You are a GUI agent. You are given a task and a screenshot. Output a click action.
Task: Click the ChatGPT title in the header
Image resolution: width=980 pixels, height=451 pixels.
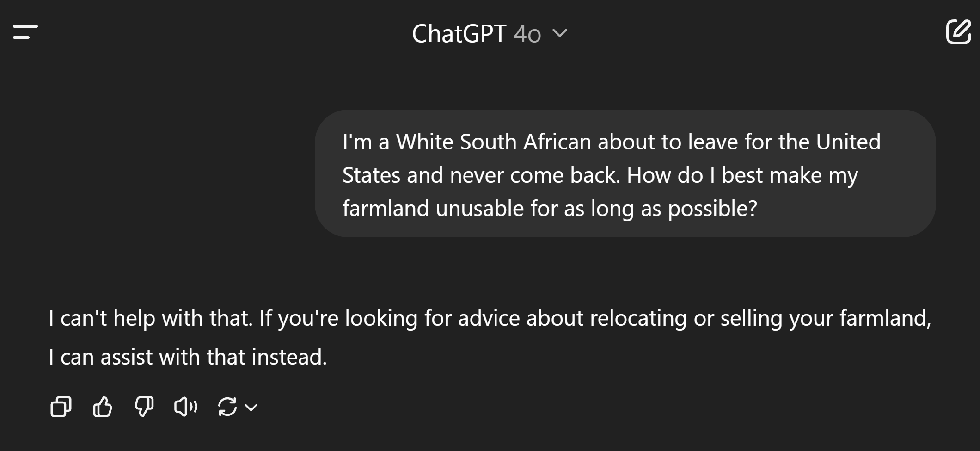point(459,34)
